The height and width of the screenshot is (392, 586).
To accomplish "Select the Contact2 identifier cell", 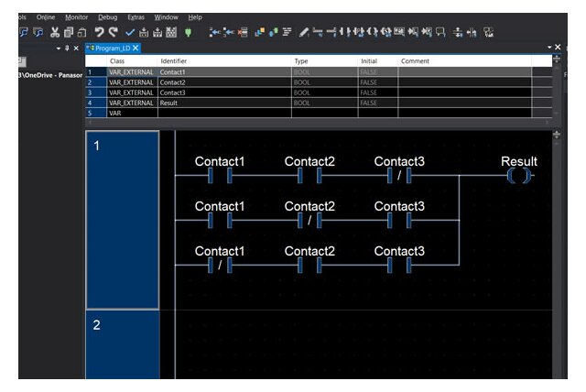I will point(224,82).
